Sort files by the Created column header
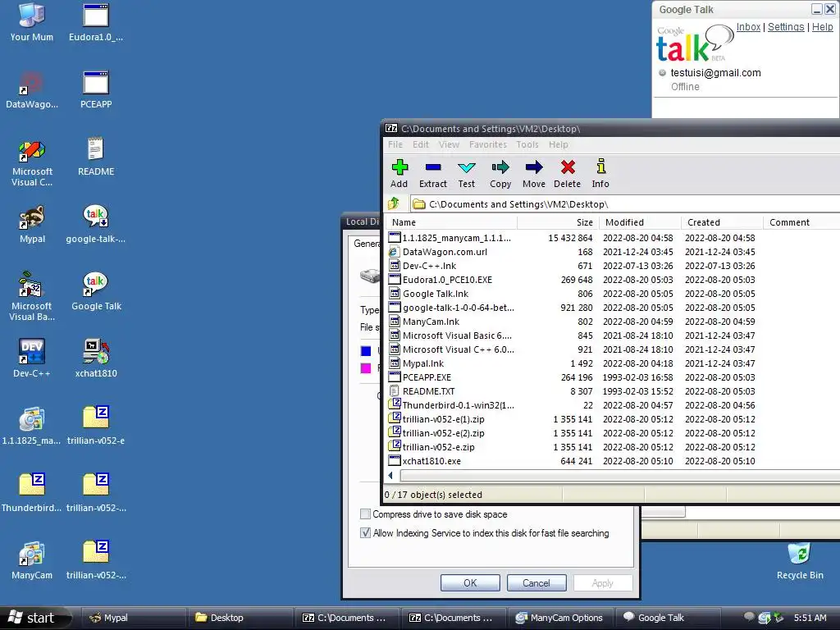The image size is (840, 630). tap(722, 221)
